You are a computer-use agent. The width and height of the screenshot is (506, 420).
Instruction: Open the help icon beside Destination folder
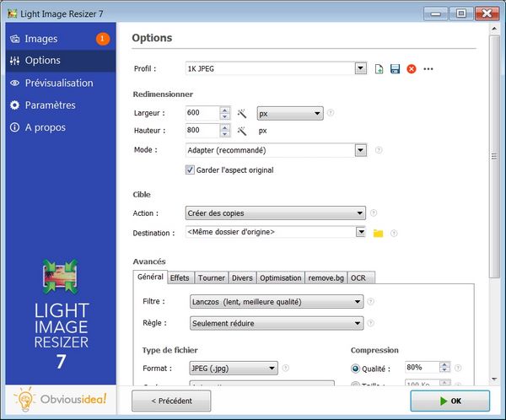pos(394,233)
